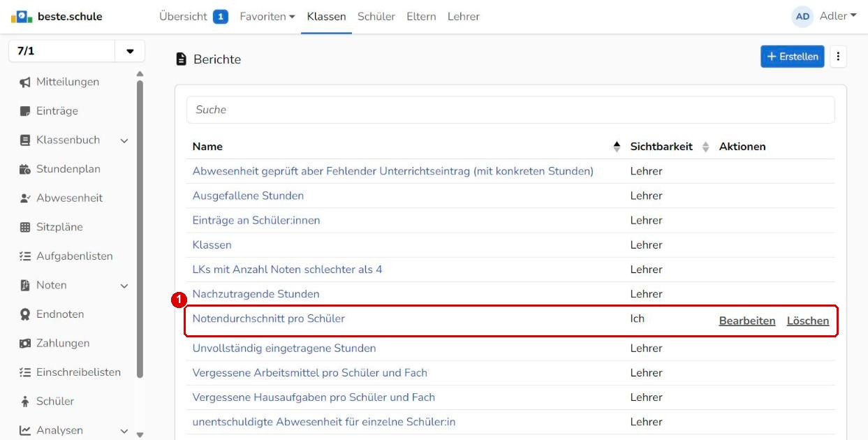Open report LKs mit Anzahl Noten schlechter als 4
This screenshot has height=440, width=868.
click(x=288, y=270)
